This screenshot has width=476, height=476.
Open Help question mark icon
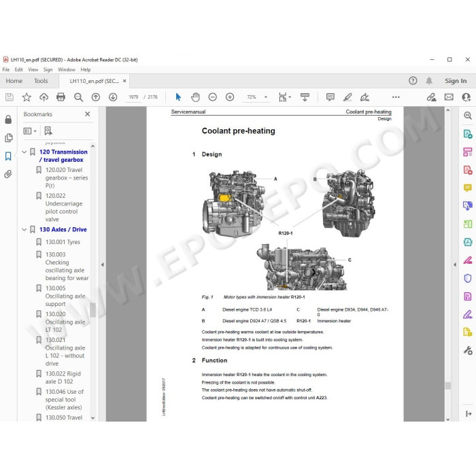413,81
